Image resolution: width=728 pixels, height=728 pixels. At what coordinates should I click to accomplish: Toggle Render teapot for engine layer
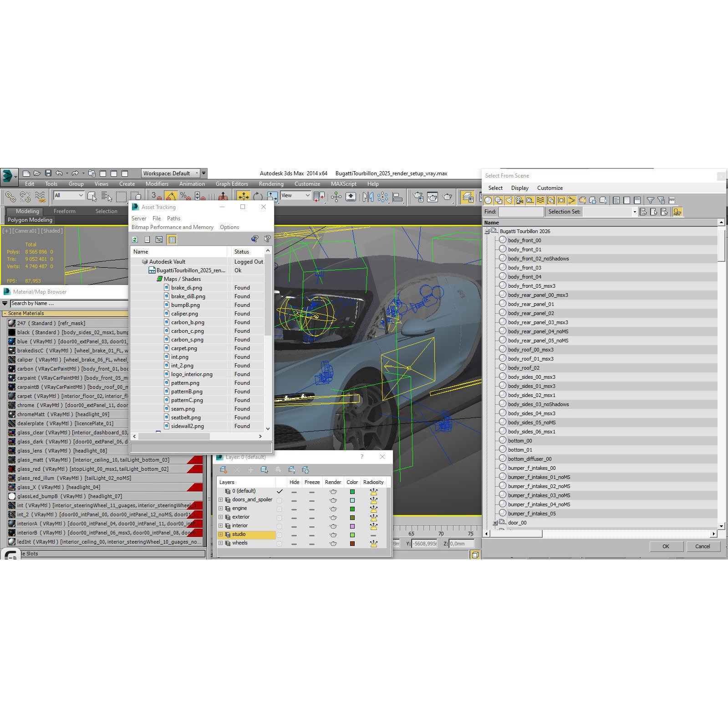click(x=333, y=509)
